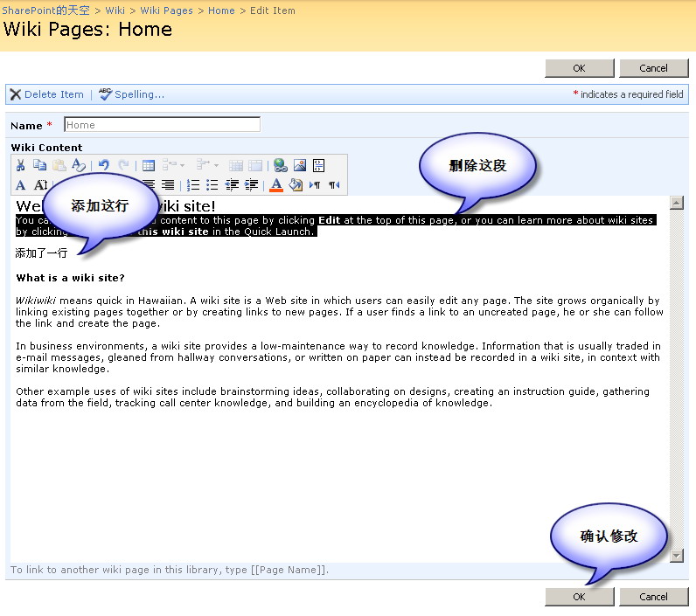Image resolution: width=696 pixels, height=616 pixels.
Task: Open the Home breadcrumb link
Action: (221, 10)
